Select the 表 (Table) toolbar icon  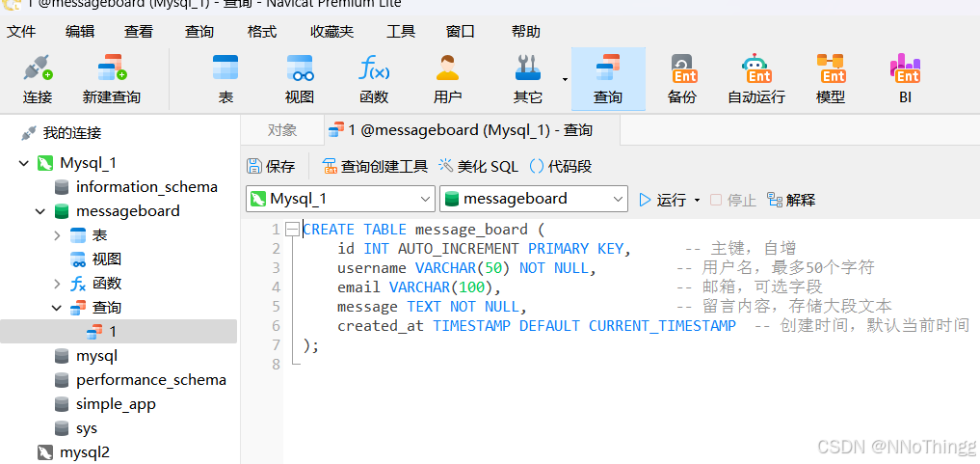point(225,78)
